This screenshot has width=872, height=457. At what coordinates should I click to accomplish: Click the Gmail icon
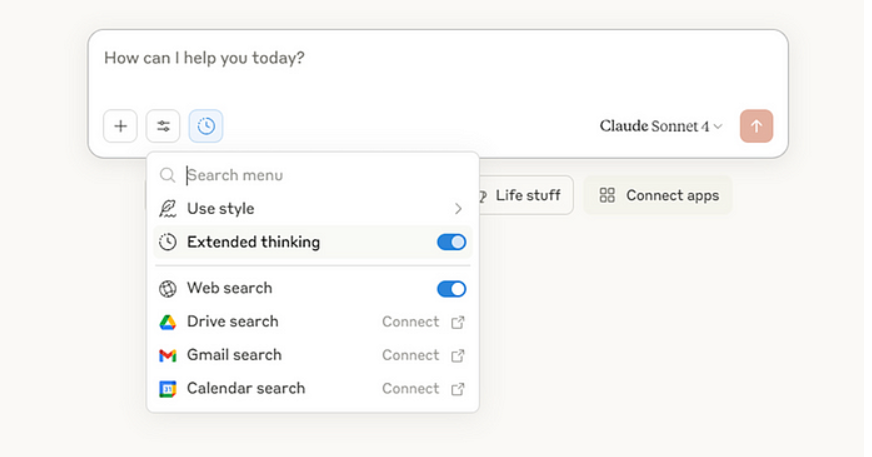[168, 355]
